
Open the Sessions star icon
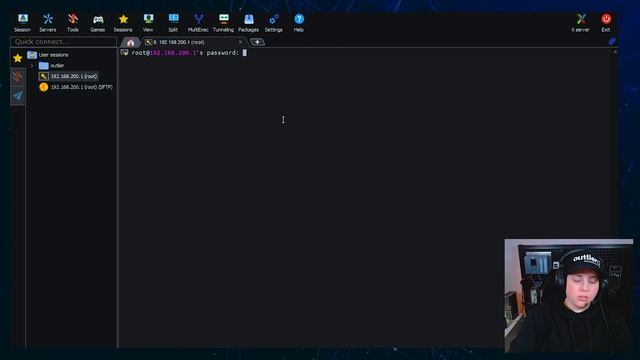[x=123, y=22]
